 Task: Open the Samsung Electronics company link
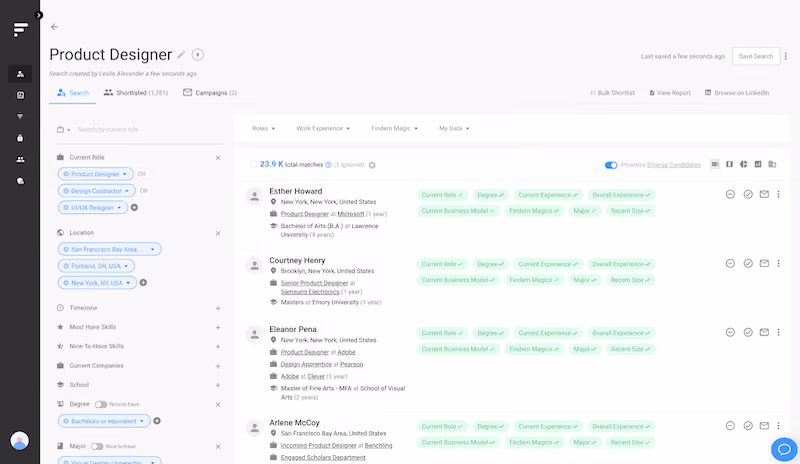[310, 292]
